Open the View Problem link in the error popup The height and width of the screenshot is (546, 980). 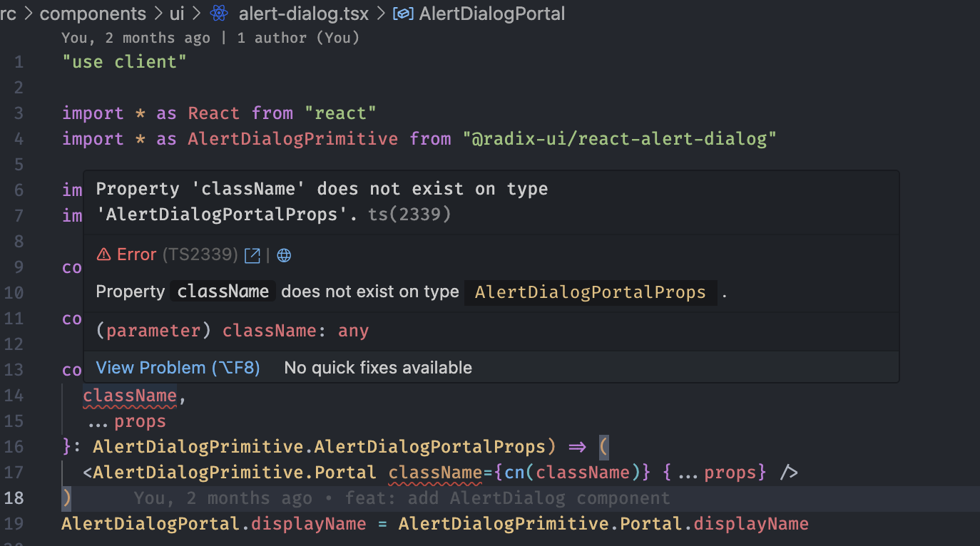(178, 367)
